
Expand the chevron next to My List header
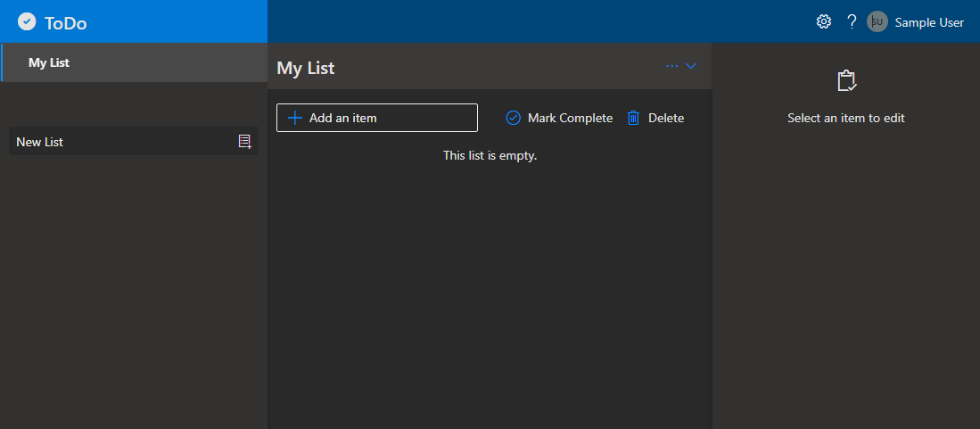(690, 66)
